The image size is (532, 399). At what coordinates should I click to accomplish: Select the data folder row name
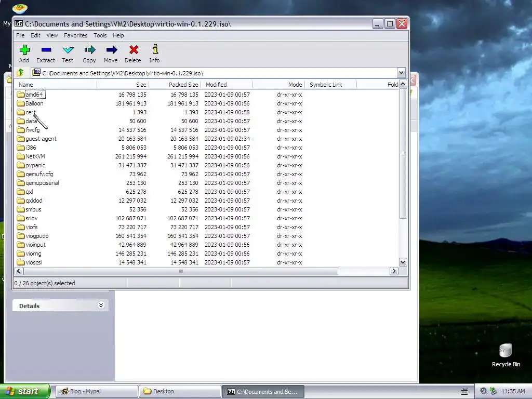click(31, 121)
